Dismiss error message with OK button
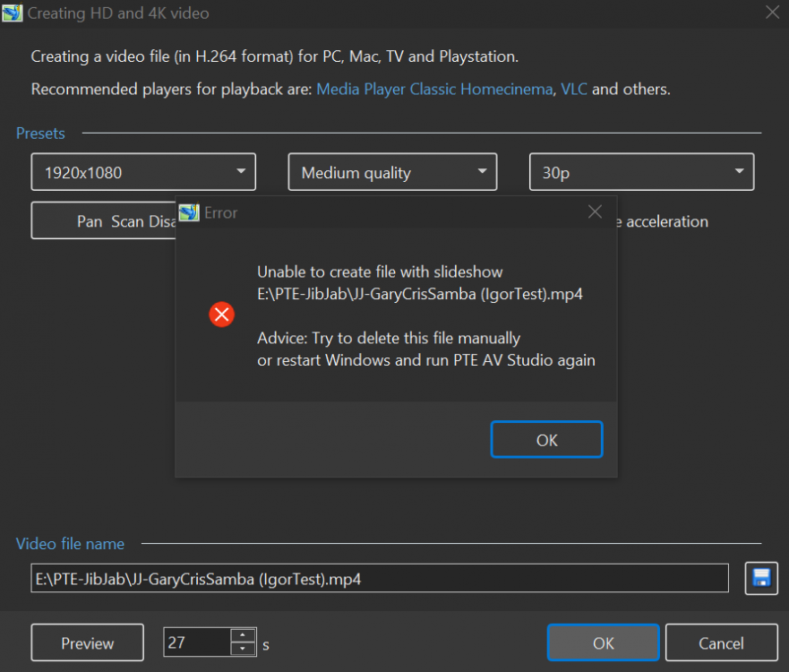The image size is (789, 672). (546, 440)
